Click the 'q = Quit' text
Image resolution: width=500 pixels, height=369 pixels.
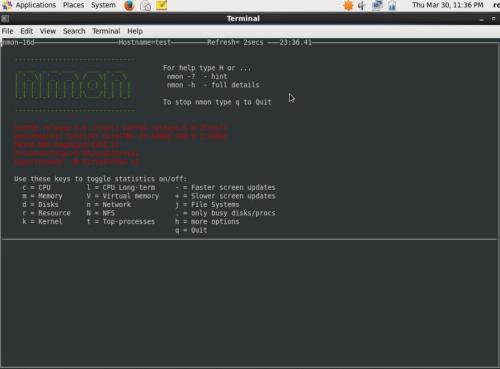coord(191,230)
